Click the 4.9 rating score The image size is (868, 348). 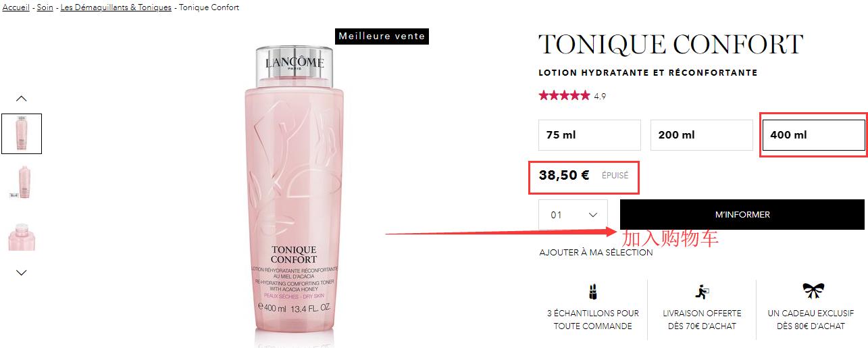click(x=600, y=97)
